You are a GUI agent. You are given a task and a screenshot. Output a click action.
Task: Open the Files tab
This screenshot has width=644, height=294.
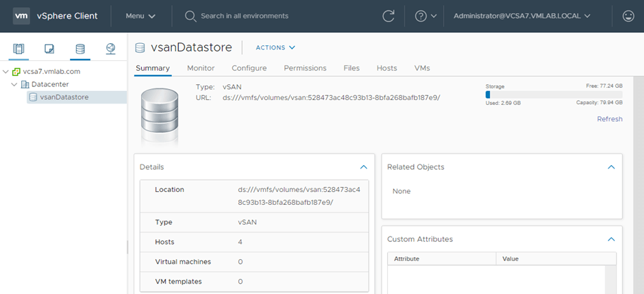351,68
